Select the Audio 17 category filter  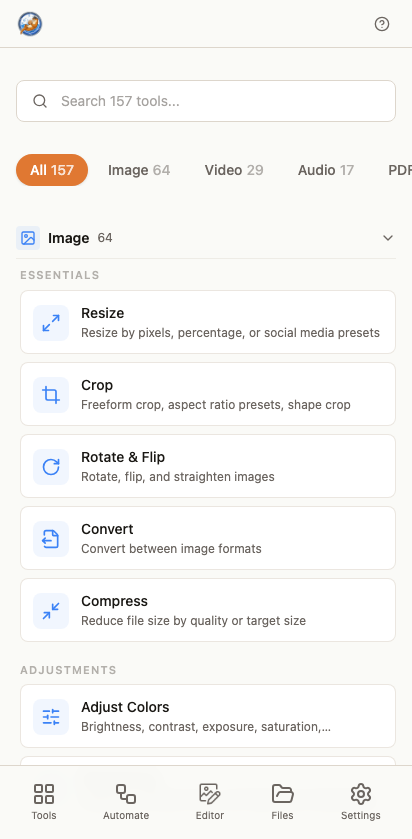coord(326,170)
